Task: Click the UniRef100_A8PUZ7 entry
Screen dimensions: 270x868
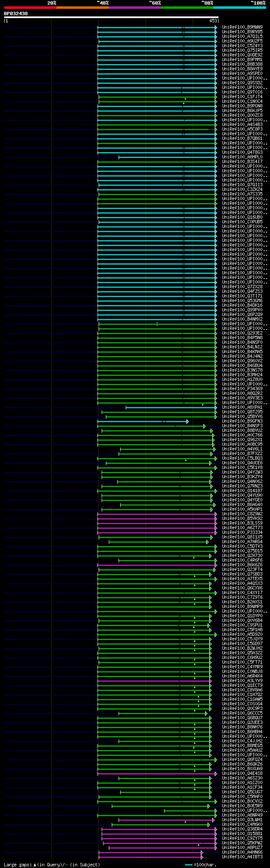Action: pyautogui.click(x=242, y=847)
